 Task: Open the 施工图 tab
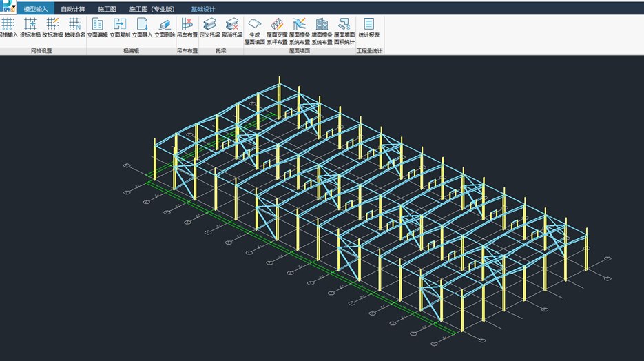point(107,9)
